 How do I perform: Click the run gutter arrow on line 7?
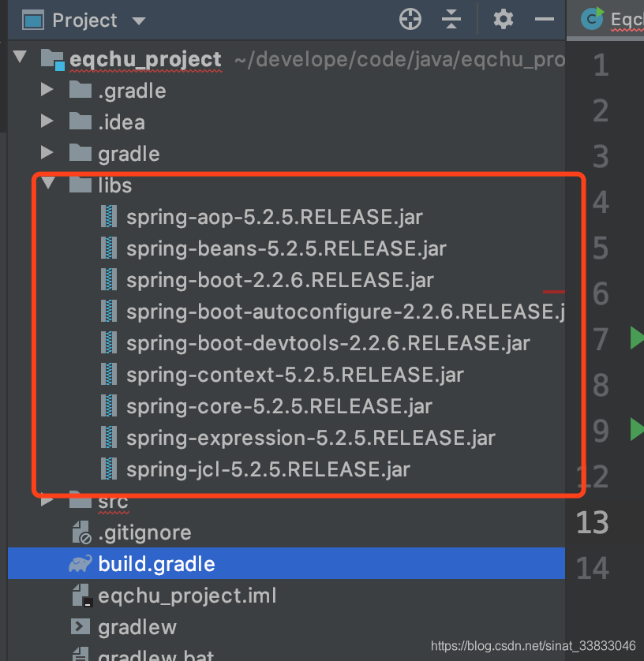tap(637, 338)
